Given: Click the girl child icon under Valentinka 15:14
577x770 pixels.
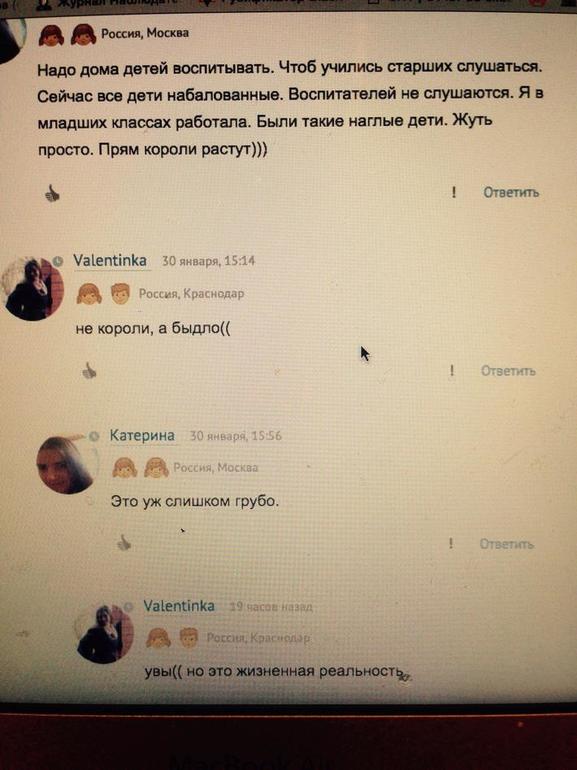Looking at the screenshot, I should pyautogui.click(x=89, y=294).
